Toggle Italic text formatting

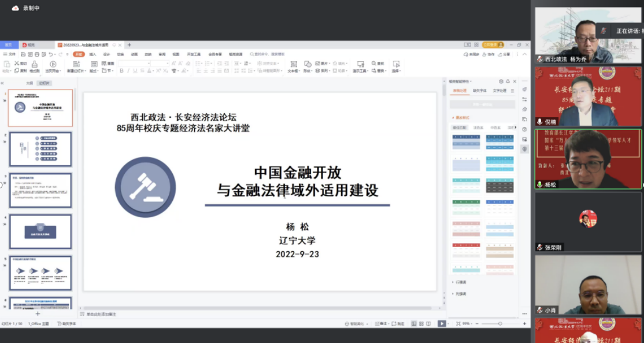(x=128, y=71)
